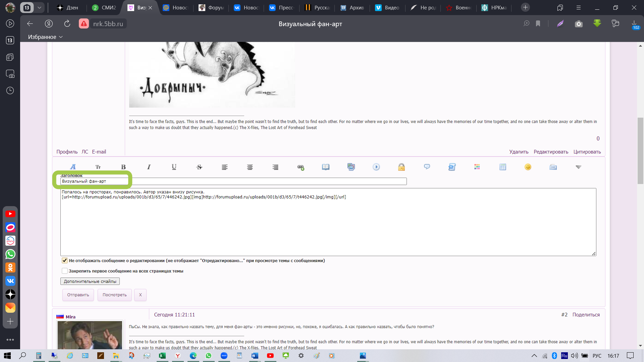The height and width of the screenshot is (362, 644).
Task: Enable 'Закрепить первое сообщение' checkbox
Action: pos(65,271)
